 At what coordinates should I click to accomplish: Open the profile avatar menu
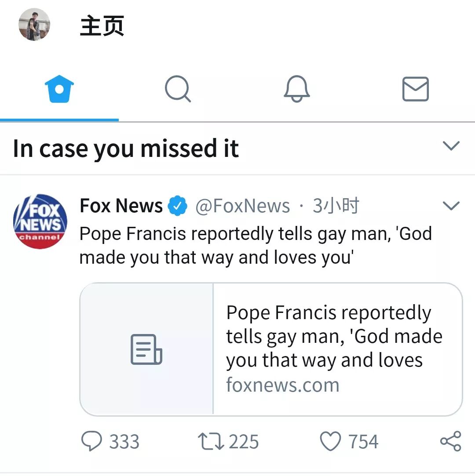coord(34,25)
